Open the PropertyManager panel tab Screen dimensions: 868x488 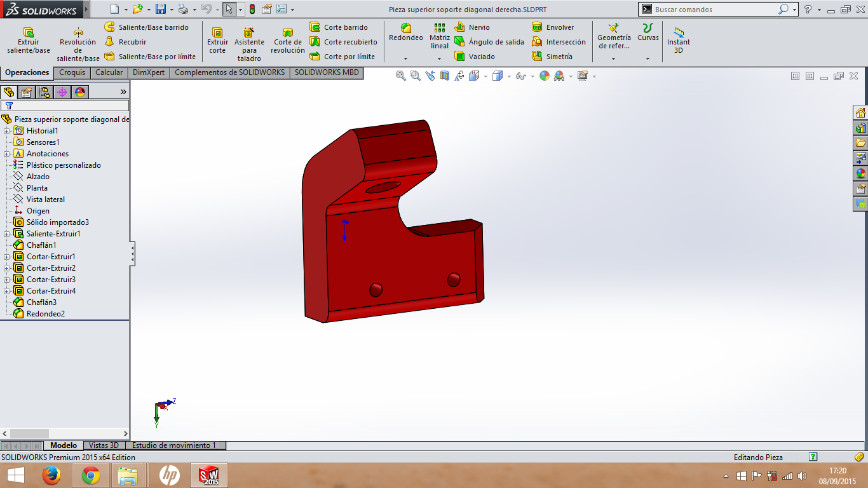click(x=27, y=92)
